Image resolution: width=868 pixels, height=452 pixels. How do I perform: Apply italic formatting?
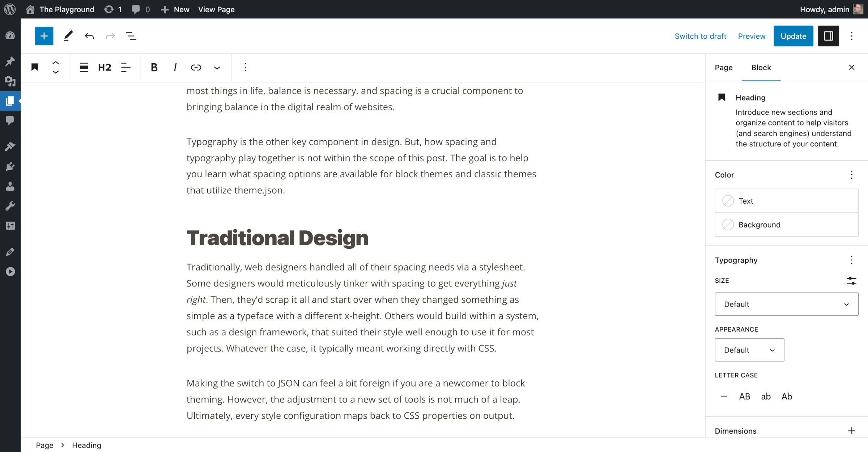175,67
